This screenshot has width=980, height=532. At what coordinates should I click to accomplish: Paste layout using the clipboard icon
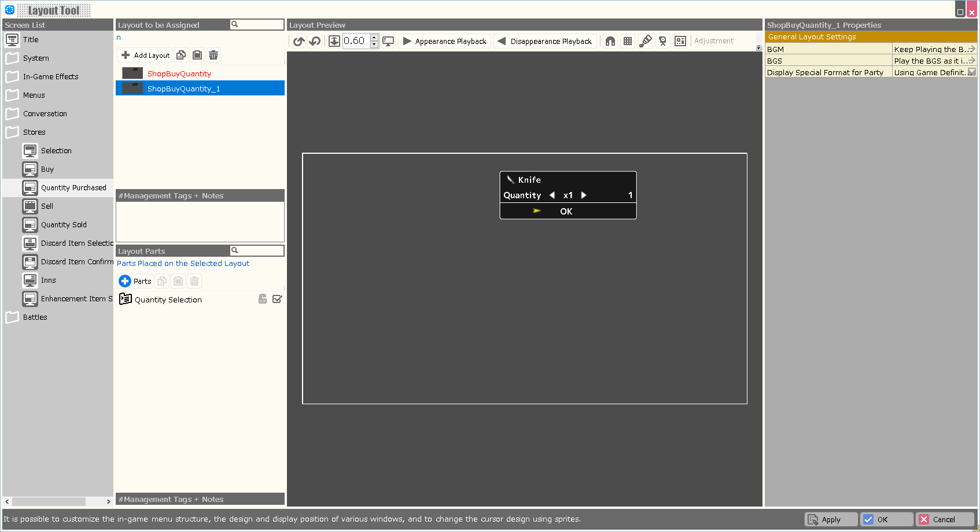click(197, 55)
